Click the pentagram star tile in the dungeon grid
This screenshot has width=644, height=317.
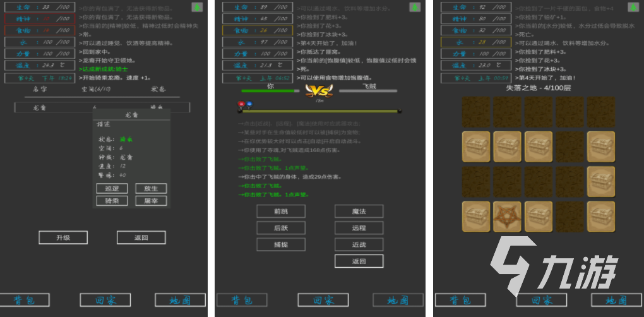[x=508, y=216]
